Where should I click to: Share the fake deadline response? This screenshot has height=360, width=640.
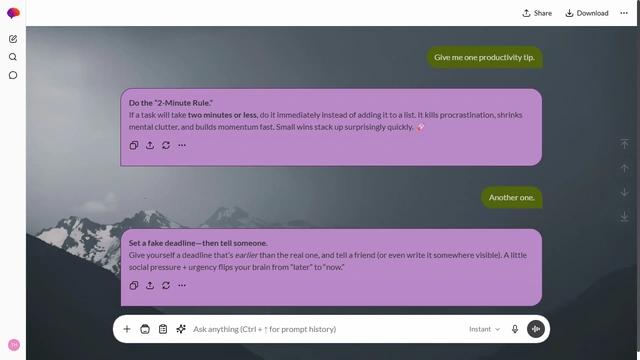click(150, 285)
